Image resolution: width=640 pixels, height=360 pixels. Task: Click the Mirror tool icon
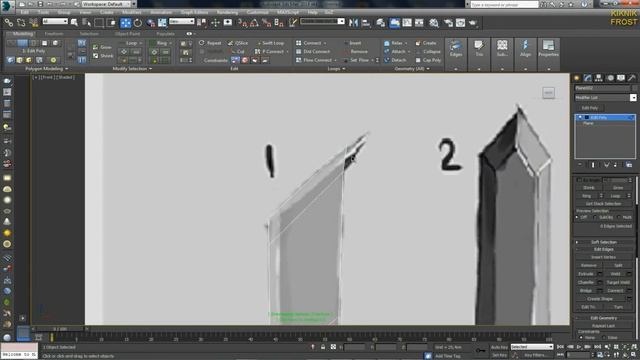[353, 23]
